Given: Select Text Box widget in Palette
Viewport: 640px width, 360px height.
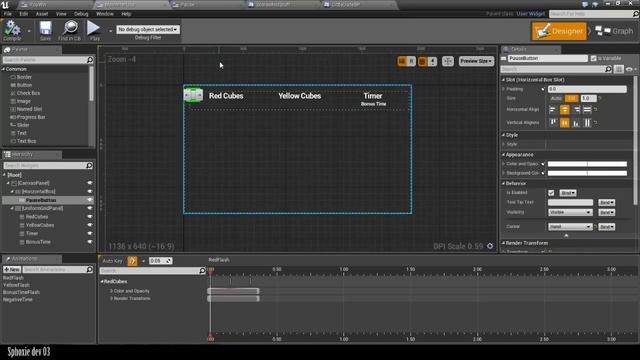Looking at the screenshot, I should pos(26,141).
